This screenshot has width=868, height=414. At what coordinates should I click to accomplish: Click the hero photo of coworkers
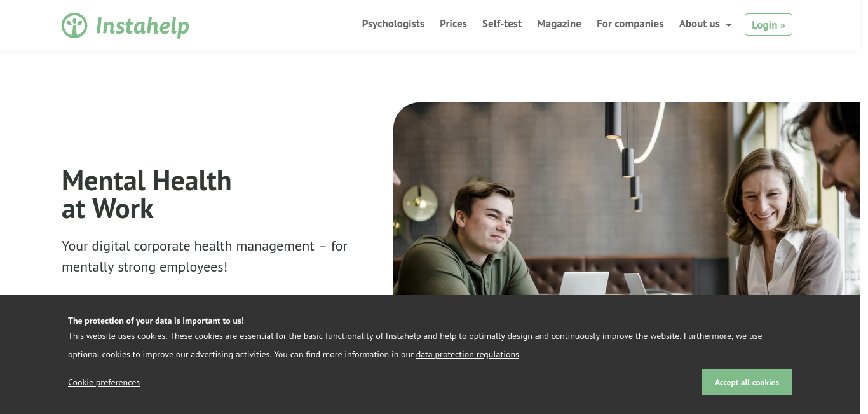point(627,198)
